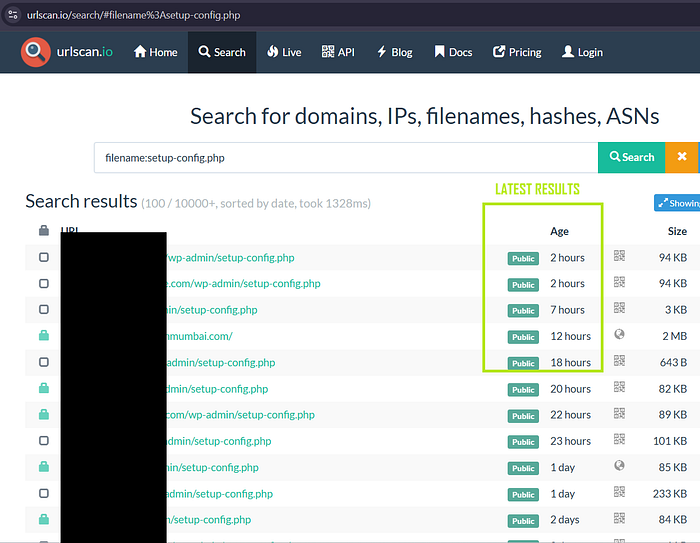Tick the checkbox in the 23 hours row
Viewport: 700px width, 543px height.
click(x=44, y=441)
